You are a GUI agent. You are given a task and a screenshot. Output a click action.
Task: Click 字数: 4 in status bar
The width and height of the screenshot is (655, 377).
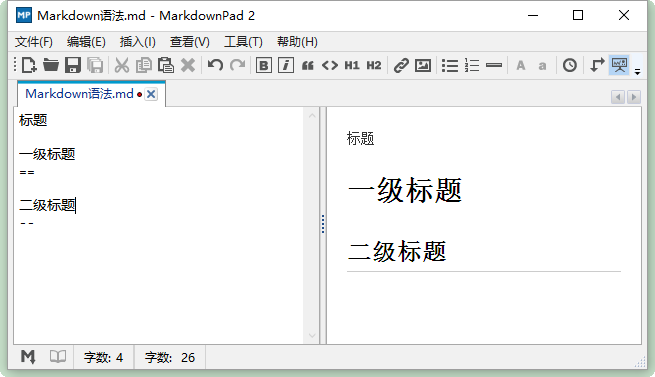[x=103, y=357]
